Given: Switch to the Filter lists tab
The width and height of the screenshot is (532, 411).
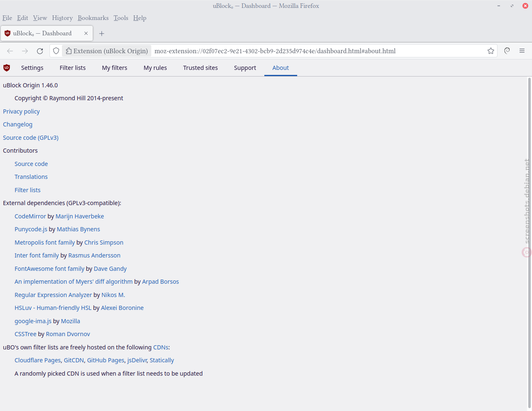Looking at the screenshot, I should pos(73,68).
